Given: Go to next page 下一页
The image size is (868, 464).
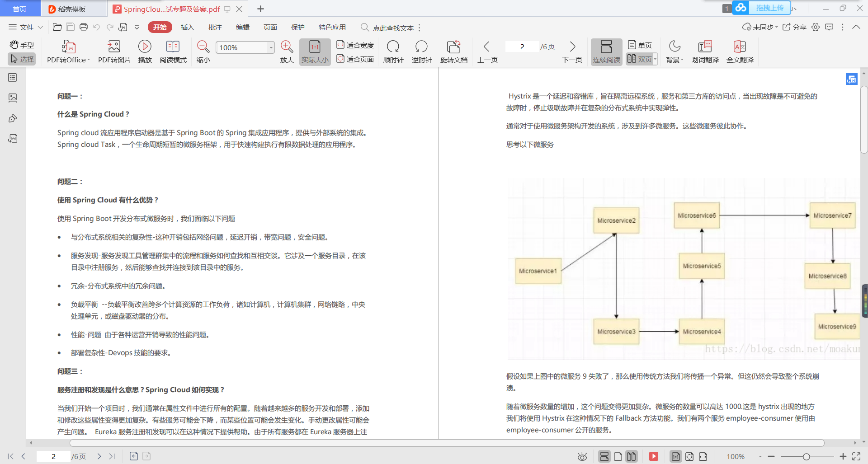Looking at the screenshot, I should coord(572,52).
